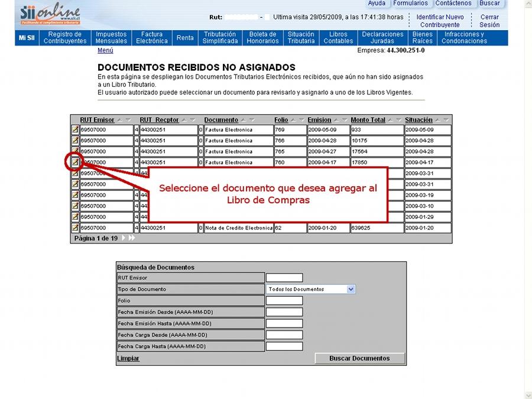Sort Monto Total ascending arrow
532x399 pixels.
391,120
